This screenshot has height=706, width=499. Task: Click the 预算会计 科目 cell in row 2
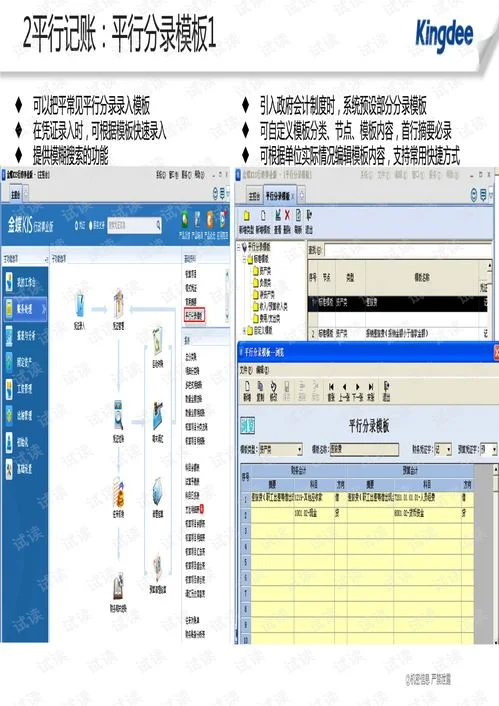click(x=427, y=513)
